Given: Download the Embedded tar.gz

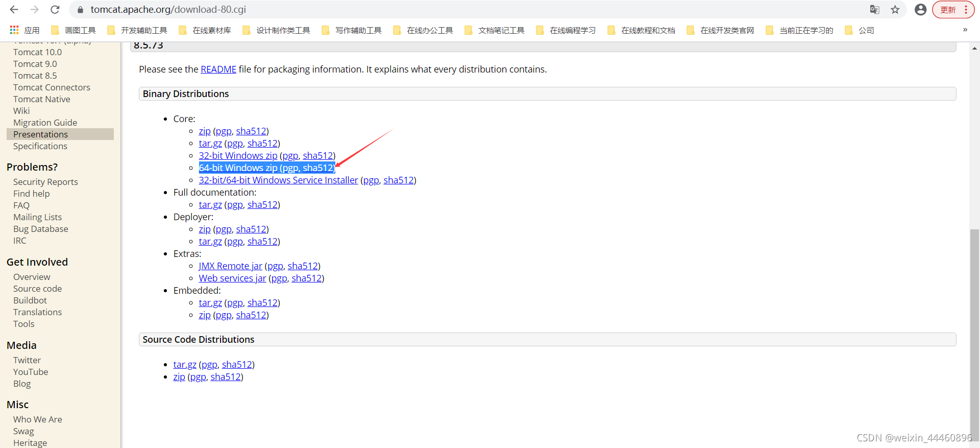Looking at the screenshot, I should (x=210, y=303).
